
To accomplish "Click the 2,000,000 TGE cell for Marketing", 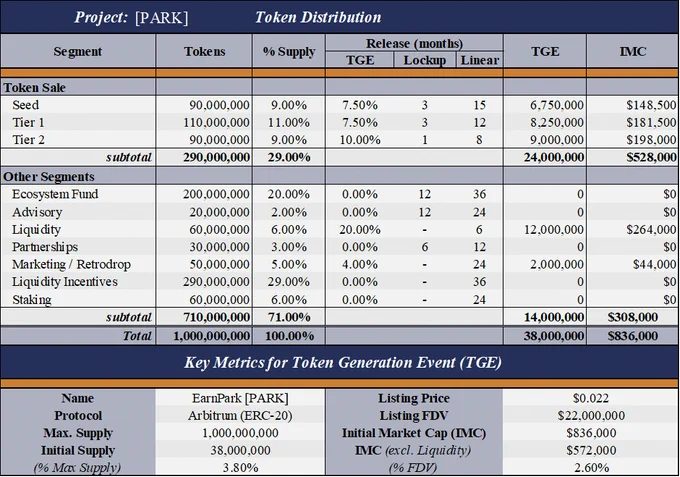I will (557, 265).
